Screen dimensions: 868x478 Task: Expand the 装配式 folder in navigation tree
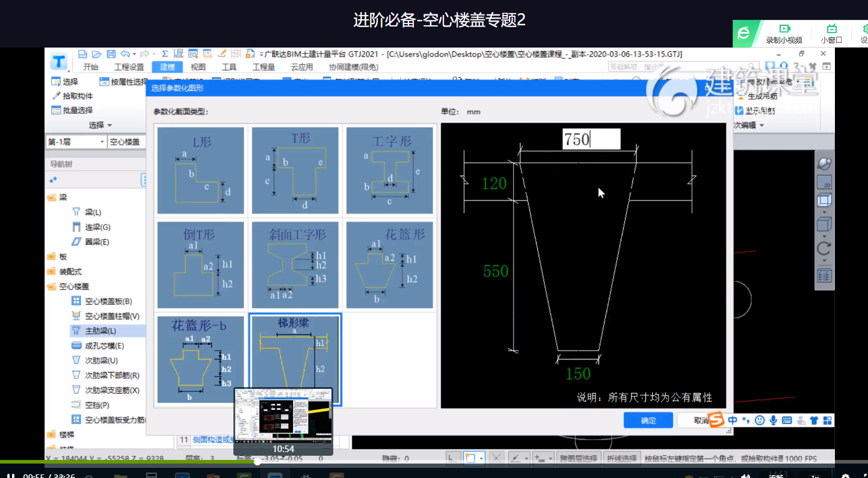click(x=51, y=272)
